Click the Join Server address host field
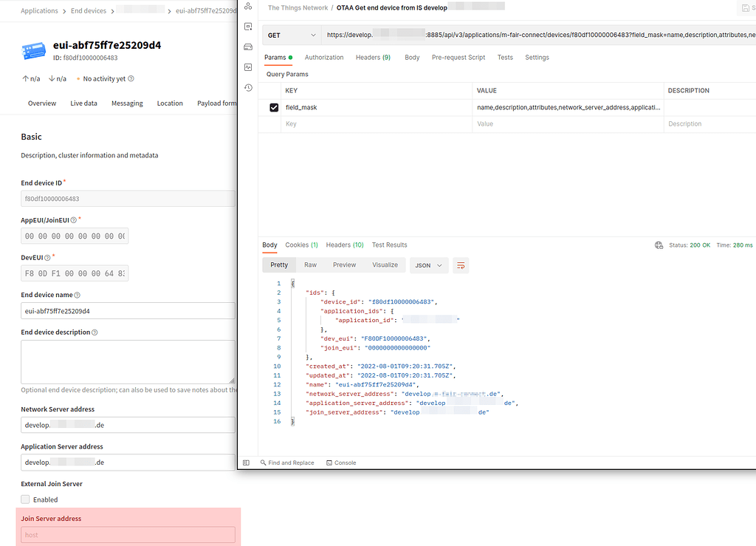756x546 pixels. pyautogui.click(x=127, y=534)
